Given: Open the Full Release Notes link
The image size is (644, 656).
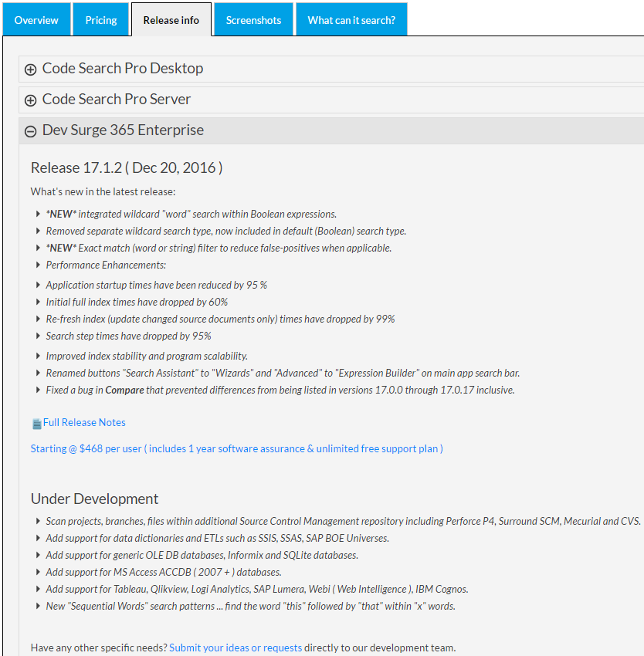Looking at the screenshot, I should (x=84, y=423).
